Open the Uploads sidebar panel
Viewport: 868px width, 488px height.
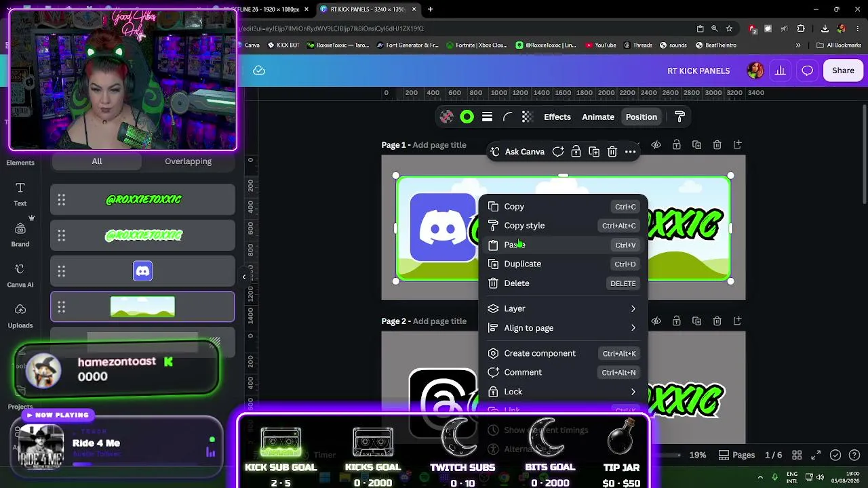(x=20, y=316)
